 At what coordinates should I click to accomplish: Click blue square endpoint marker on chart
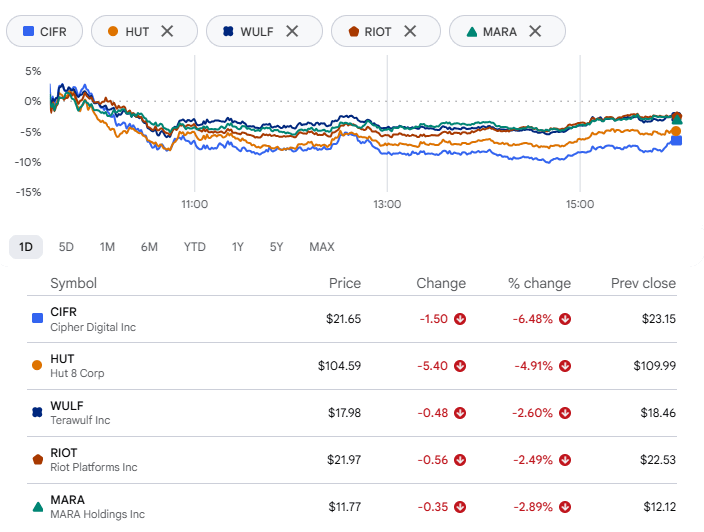coord(677,141)
